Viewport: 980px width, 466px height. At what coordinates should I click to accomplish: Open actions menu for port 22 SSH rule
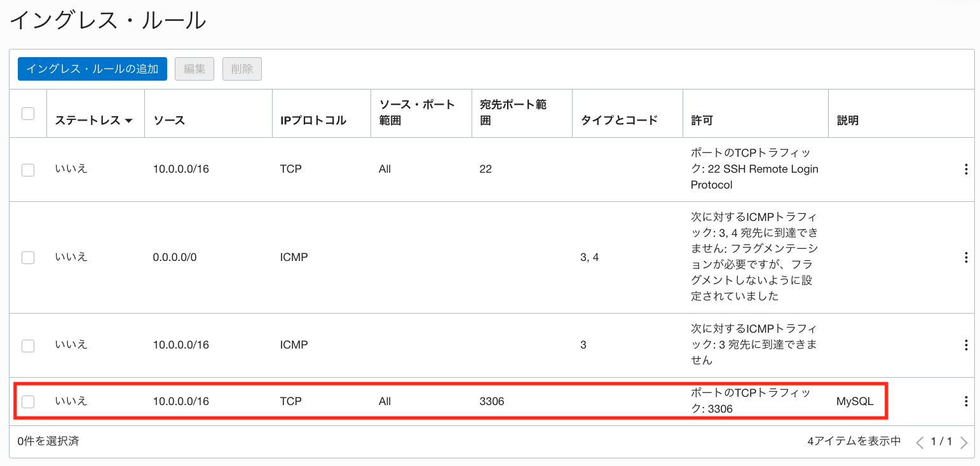965,170
